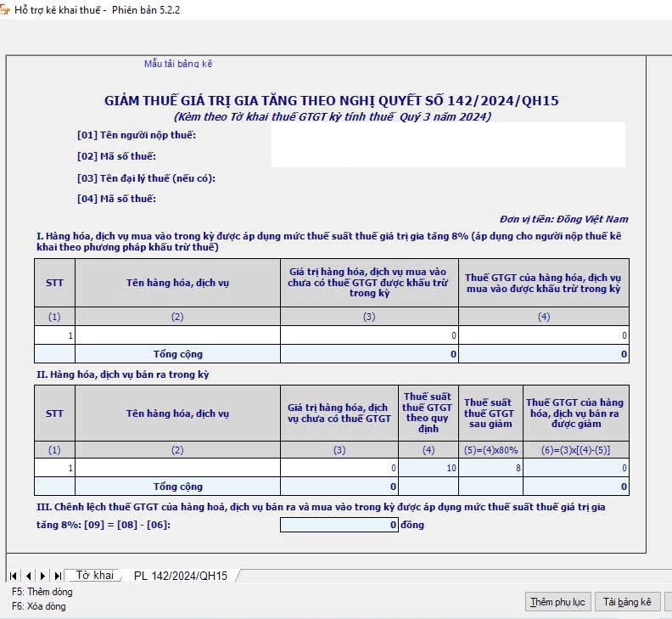Select section I purchase value cell in row 1
The height and width of the screenshot is (619, 672).
369,335
